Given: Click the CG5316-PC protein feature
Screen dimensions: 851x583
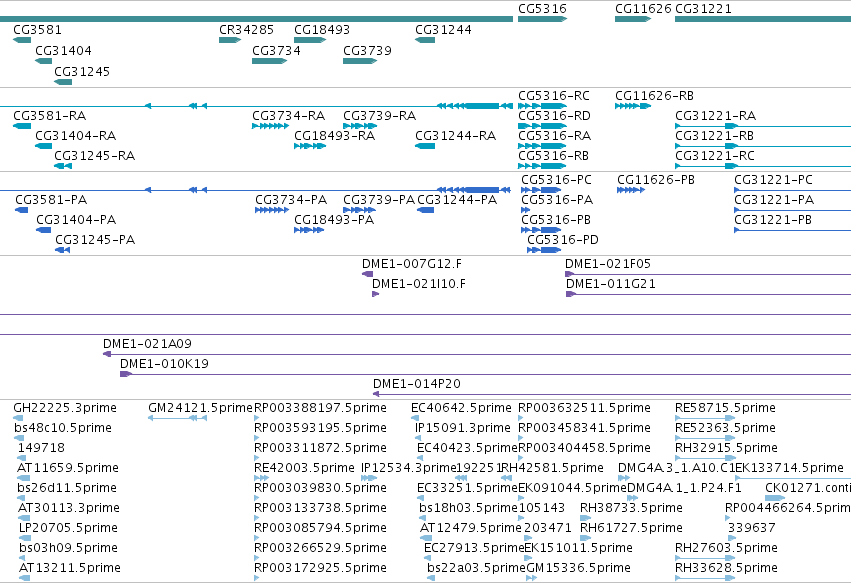Looking at the screenshot, I should tap(541, 190).
